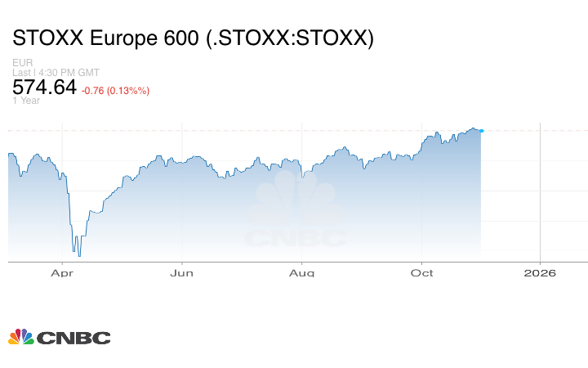Pick the Oct label on time axis

point(421,273)
